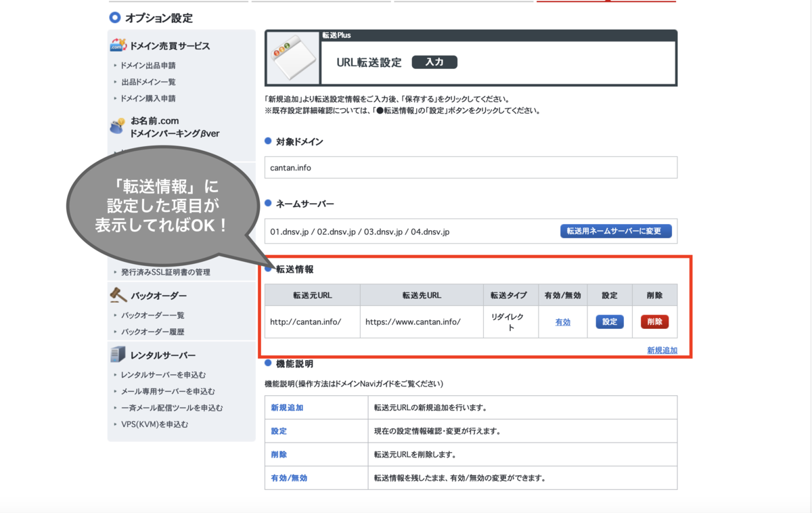Click 有効/無効 in the 機能説明 table
This screenshot has width=812, height=513.
pos(289,478)
